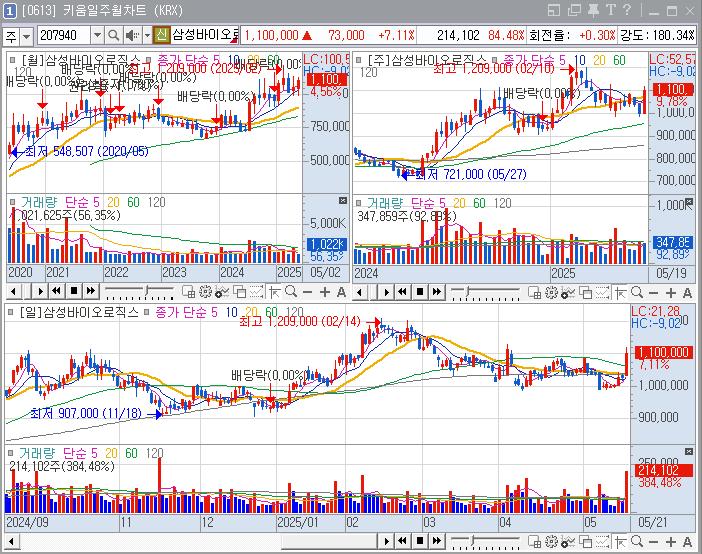Image resolution: width=702 pixels, height=554 pixels.
Task: Close the weekly volume pane with its x
Action: [x=689, y=201]
